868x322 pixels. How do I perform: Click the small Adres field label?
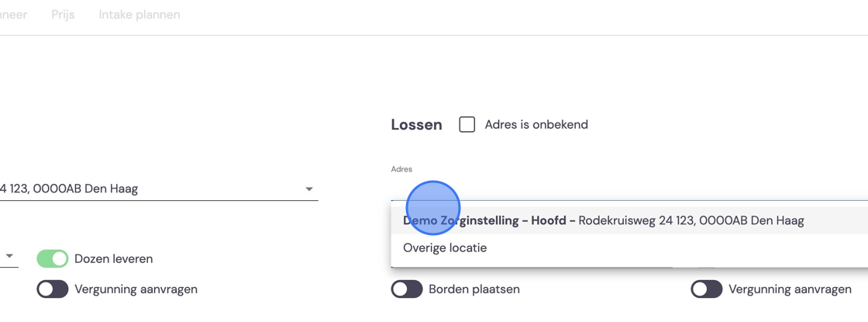[x=401, y=169]
